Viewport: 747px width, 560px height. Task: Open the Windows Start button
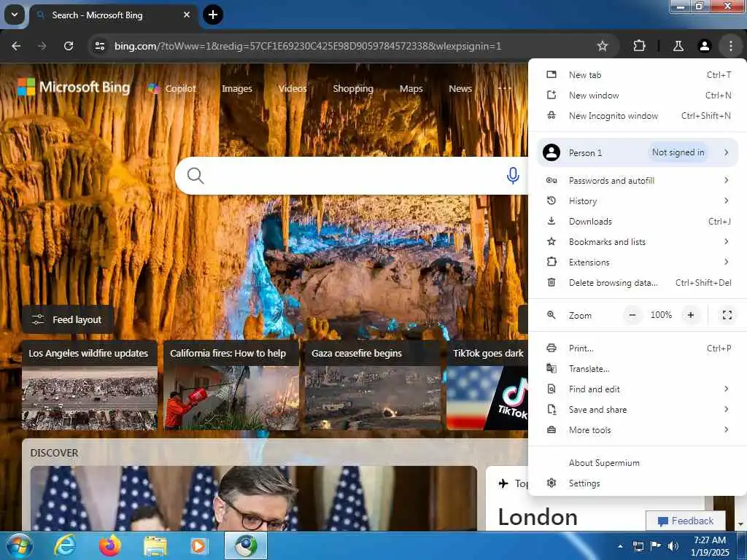pos(20,545)
